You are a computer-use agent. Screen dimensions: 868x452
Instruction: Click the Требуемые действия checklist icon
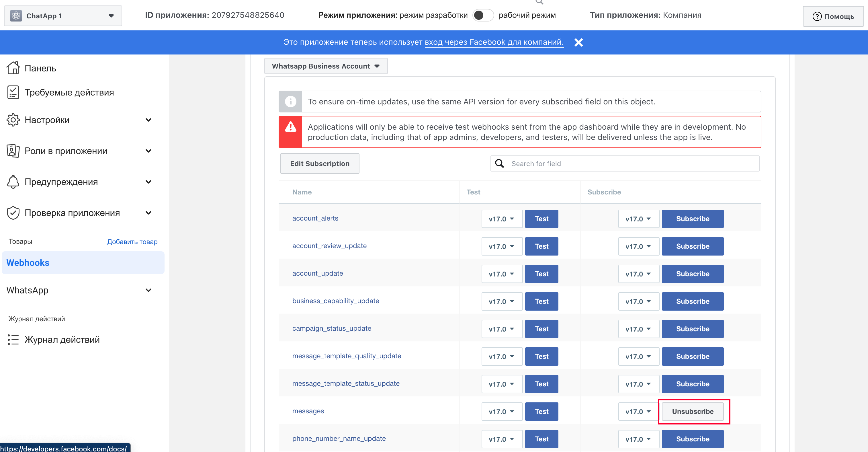pyautogui.click(x=13, y=92)
